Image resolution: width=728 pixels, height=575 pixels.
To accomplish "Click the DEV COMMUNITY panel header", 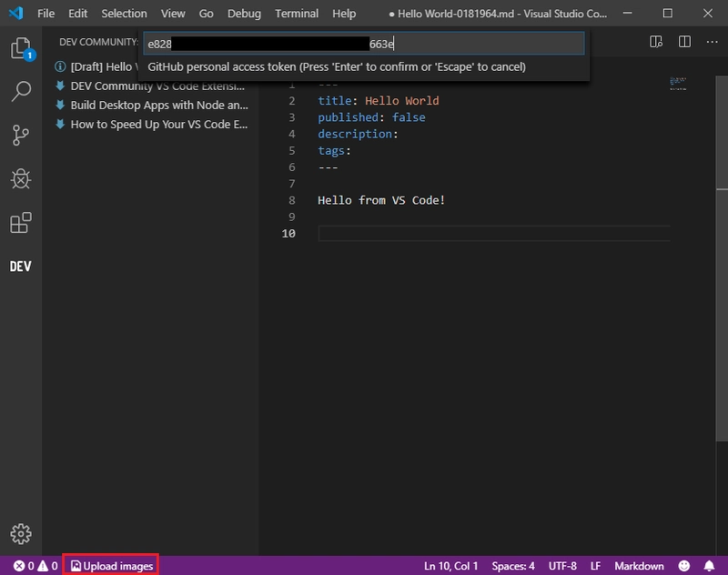I will 98,42.
